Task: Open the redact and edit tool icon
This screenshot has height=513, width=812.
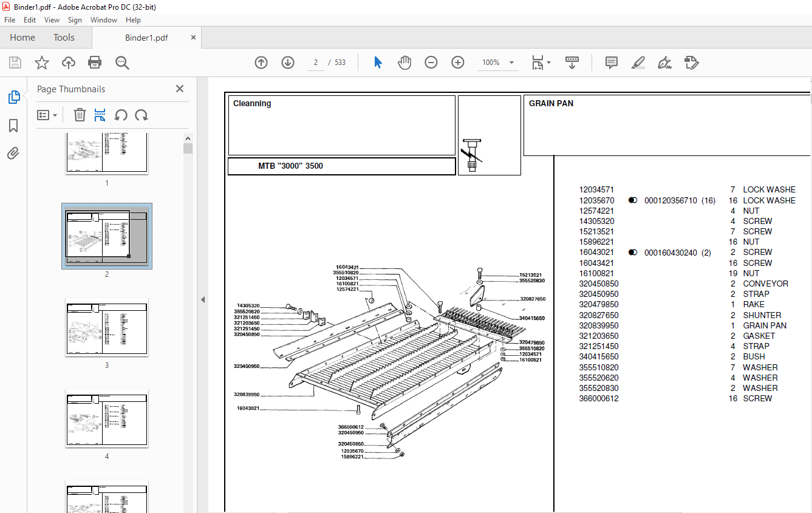Action: click(691, 63)
